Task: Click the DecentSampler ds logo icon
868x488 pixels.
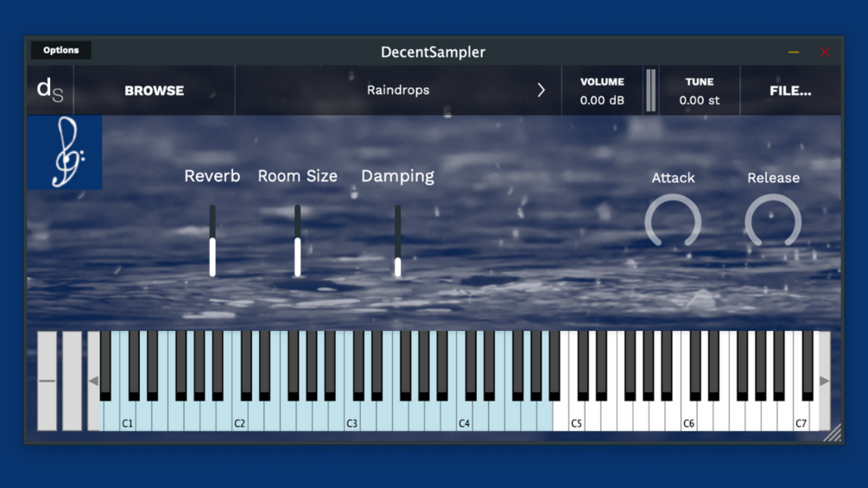Action: [50, 90]
